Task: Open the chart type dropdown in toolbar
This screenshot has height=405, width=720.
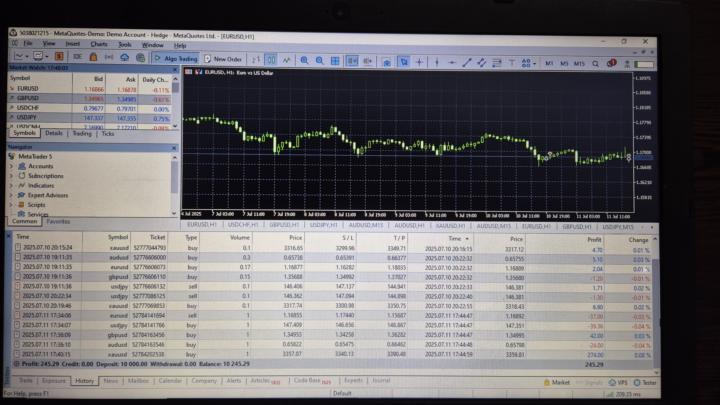Action: [x=21, y=56]
